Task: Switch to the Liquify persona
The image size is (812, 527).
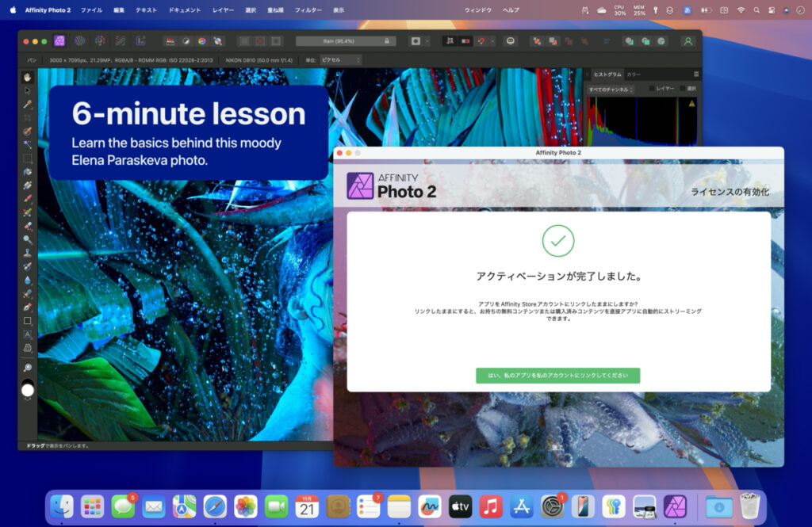Action: coord(79,40)
